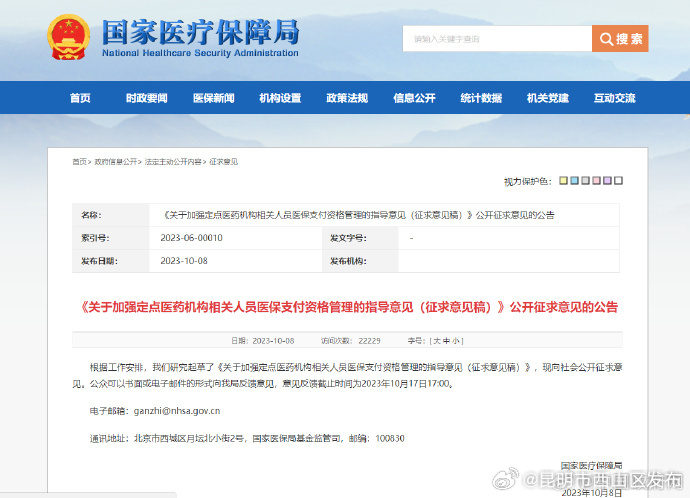Select the gray eye-protection color swatch

(x=585, y=180)
